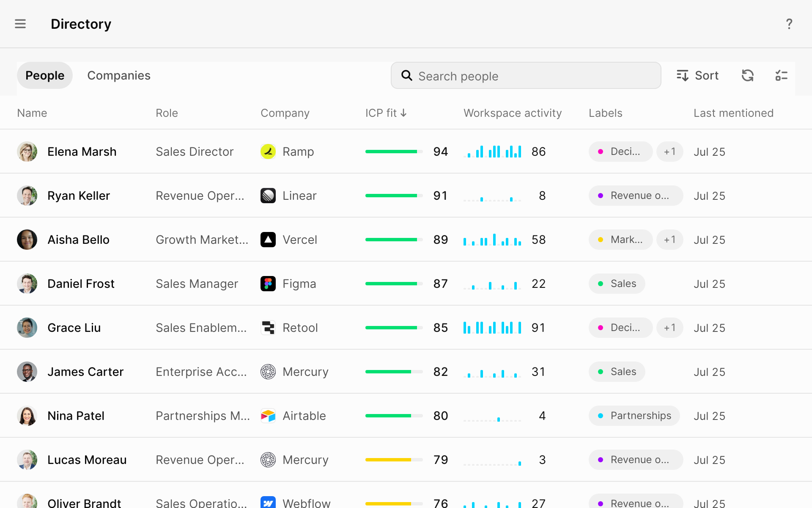This screenshot has width=812, height=508.
Task: Open Grace Liu's name
Action: [74, 328]
